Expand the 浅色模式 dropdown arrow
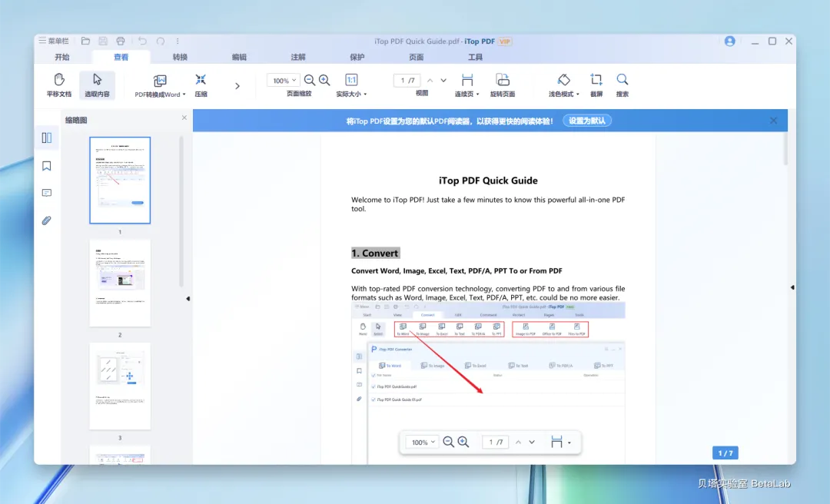 click(577, 94)
